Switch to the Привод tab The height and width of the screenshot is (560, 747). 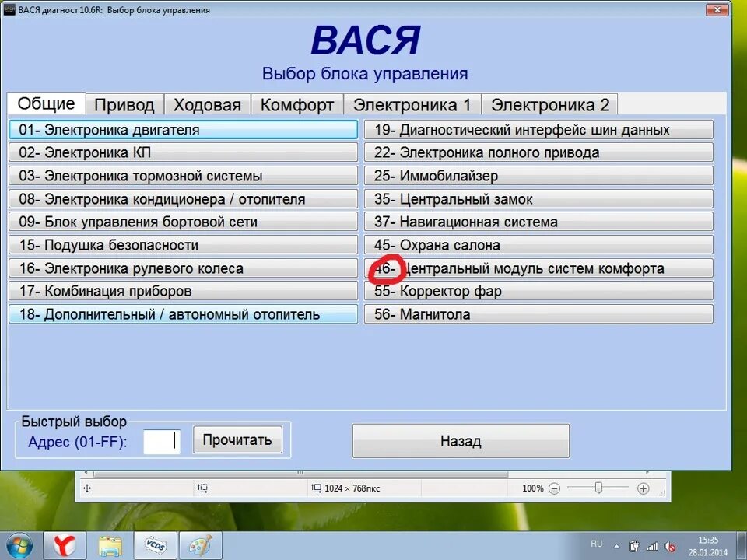[x=124, y=105]
